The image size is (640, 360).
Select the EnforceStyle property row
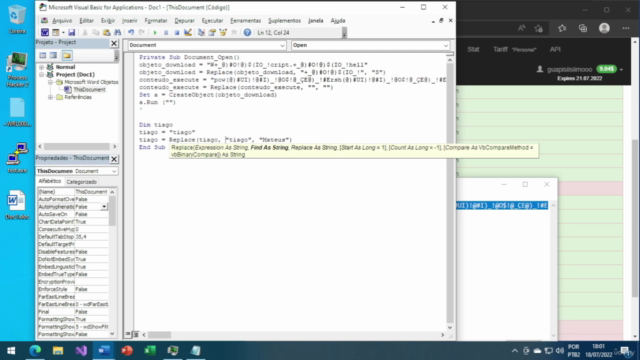coord(73,289)
